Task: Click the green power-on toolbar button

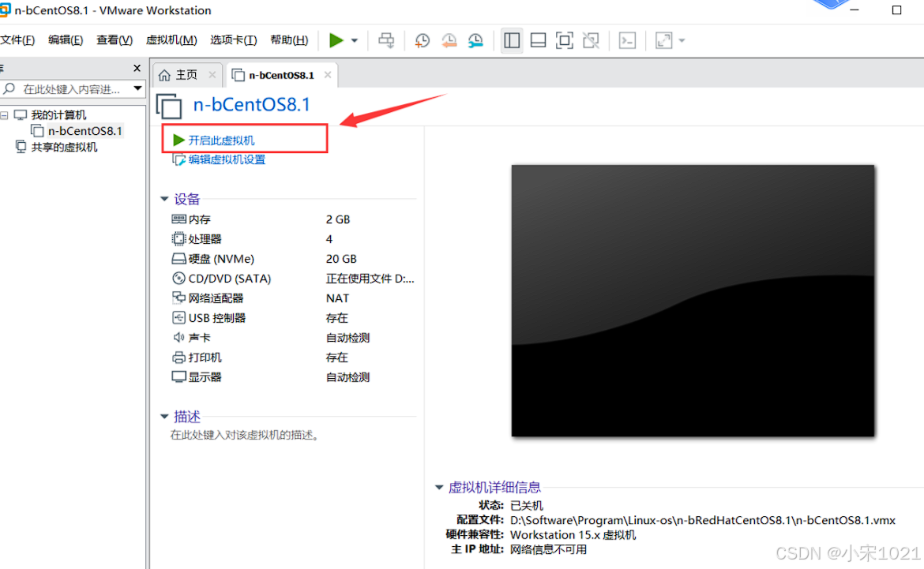Action: [336, 40]
